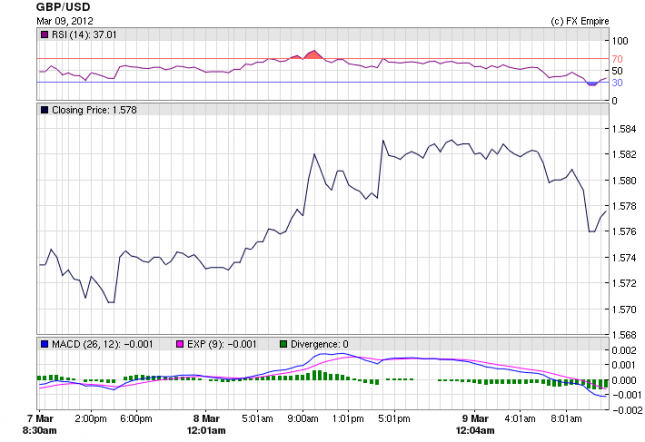Click the 1.580 price axis label
The image size is (645, 442).
(x=624, y=181)
